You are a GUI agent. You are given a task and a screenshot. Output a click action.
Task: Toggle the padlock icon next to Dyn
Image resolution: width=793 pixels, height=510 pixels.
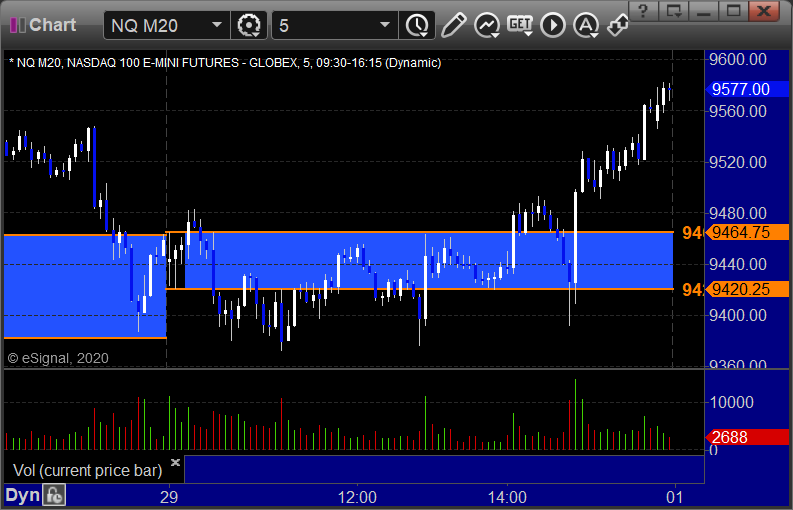click(54, 495)
